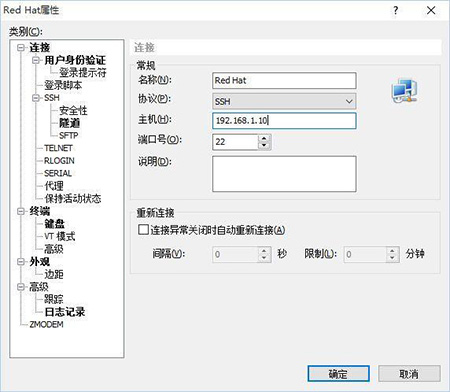Click the 限制 limit spinner down arrow
The height and width of the screenshot is (392, 450).
pyautogui.click(x=392, y=258)
